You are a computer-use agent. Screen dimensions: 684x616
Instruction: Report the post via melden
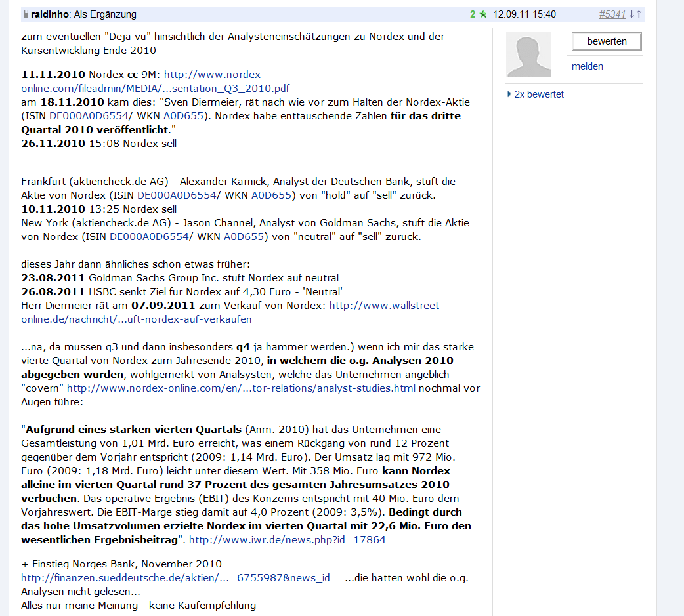pos(587,66)
